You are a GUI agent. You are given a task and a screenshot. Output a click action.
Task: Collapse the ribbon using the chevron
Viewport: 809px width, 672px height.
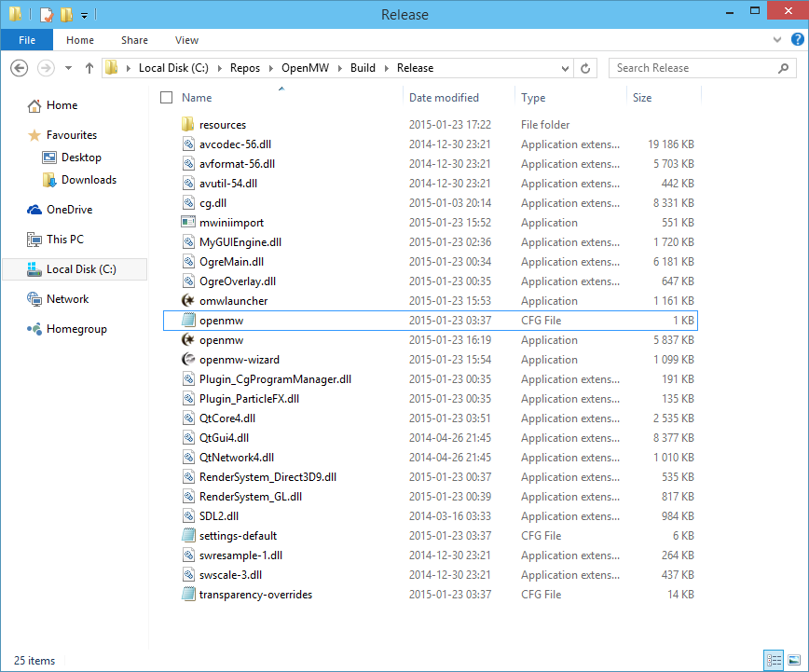[776, 39]
